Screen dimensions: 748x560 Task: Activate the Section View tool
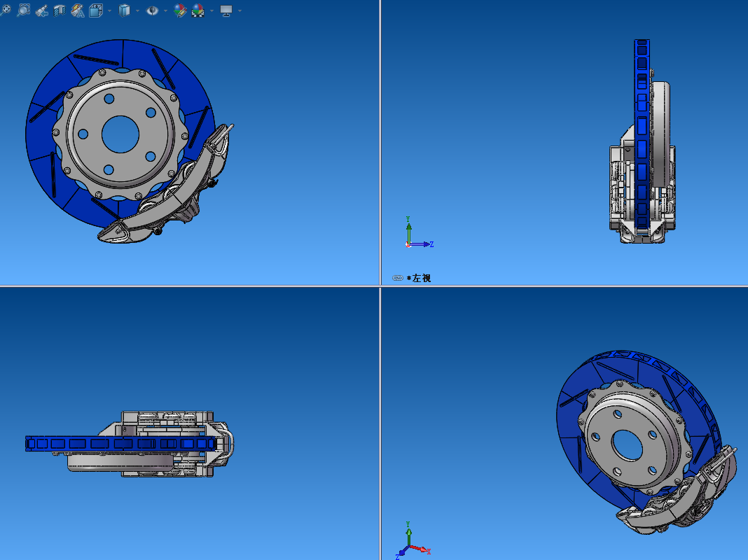[60, 10]
